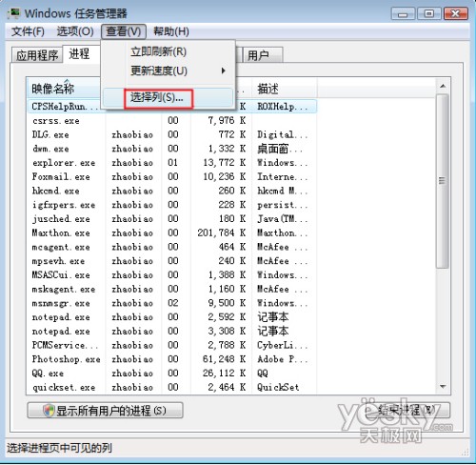Expand the 更新速度(U) submenu
Image resolution: width=476 pixels, height=465 pixels.
[x=169, y=71]
